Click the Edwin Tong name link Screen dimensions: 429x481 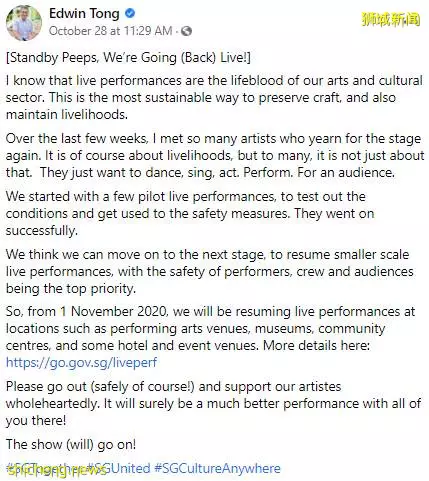tap(84, 13)
